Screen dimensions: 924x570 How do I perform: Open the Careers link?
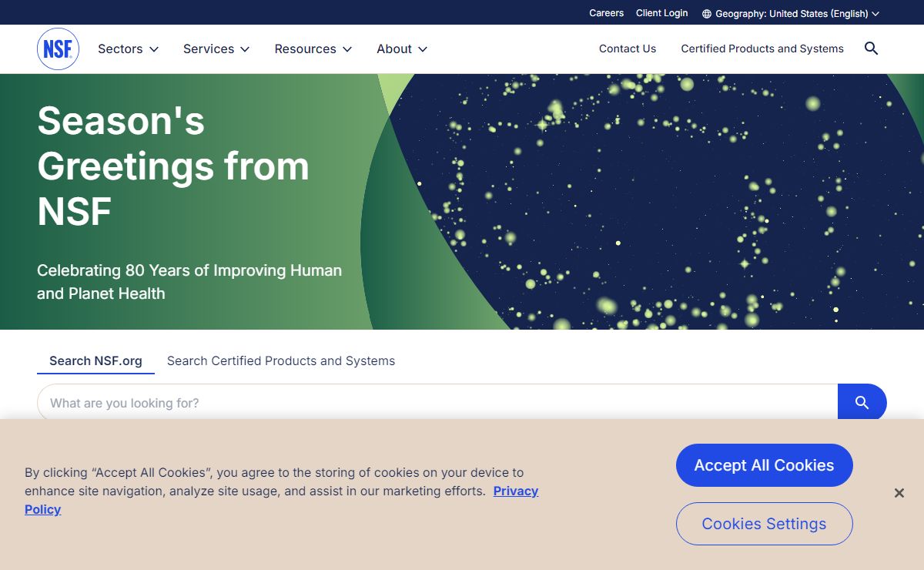[607, 13]
